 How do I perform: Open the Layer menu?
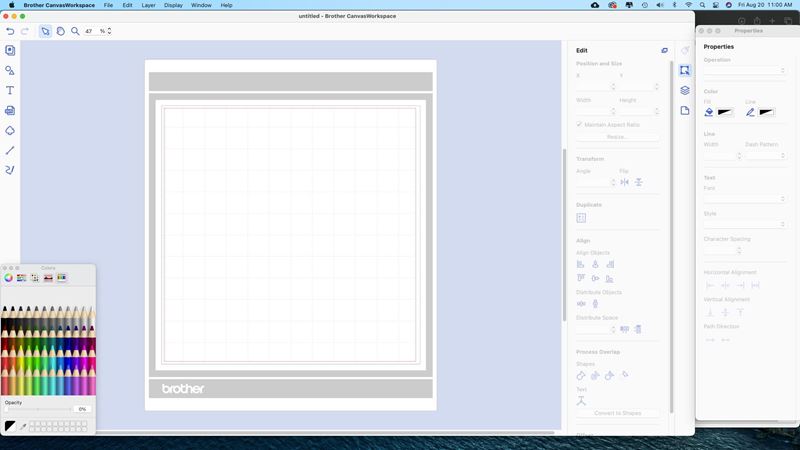[148, 5]
